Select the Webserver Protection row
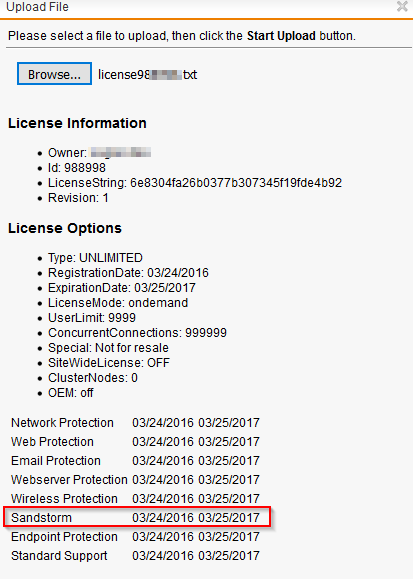 point(135,480)
